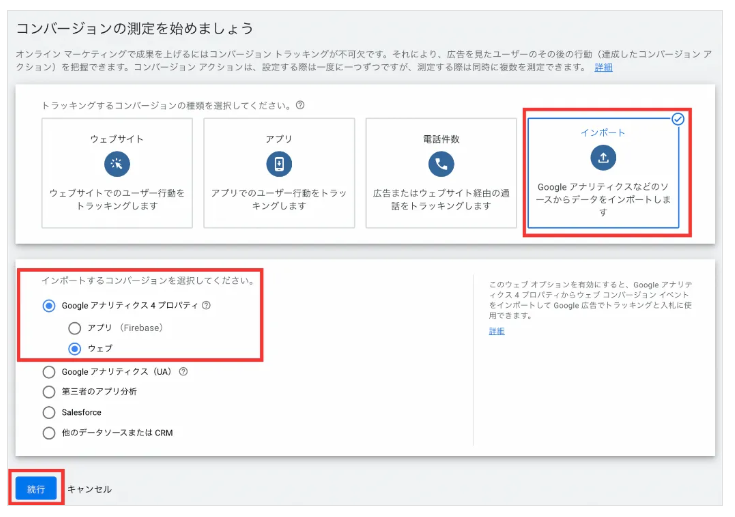Select the Salesforce radio option
The height and width of the screenshot is (517, 735).
(x=49, y=412)
